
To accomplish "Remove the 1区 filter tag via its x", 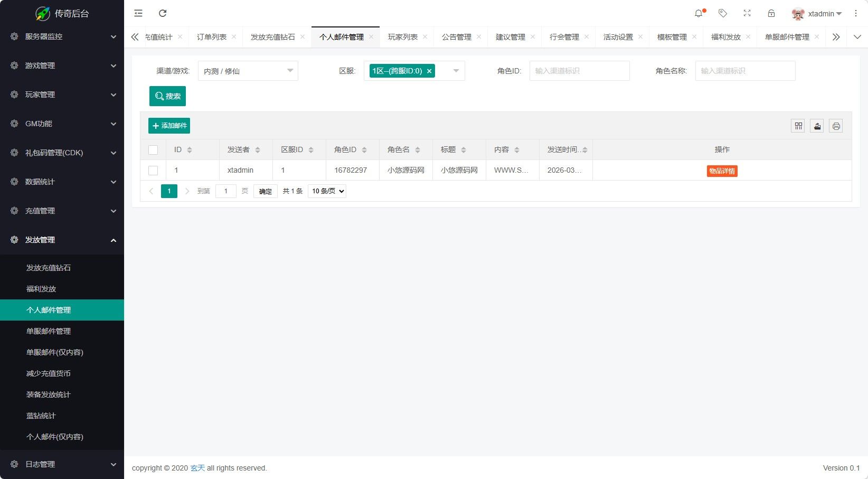I will (429, 70).
